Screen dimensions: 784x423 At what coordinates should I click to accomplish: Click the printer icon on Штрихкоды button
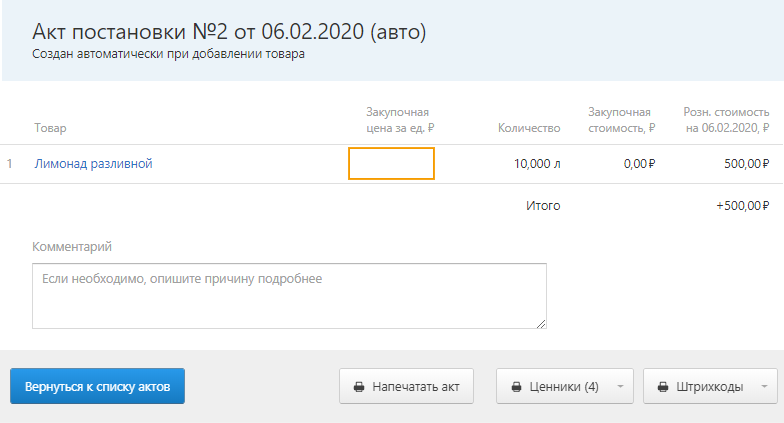pos(663,386)
